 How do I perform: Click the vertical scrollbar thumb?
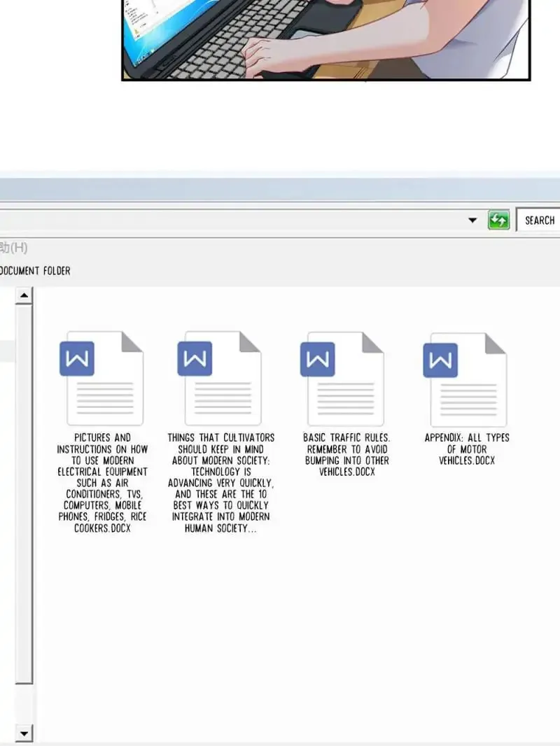(24, 494)
